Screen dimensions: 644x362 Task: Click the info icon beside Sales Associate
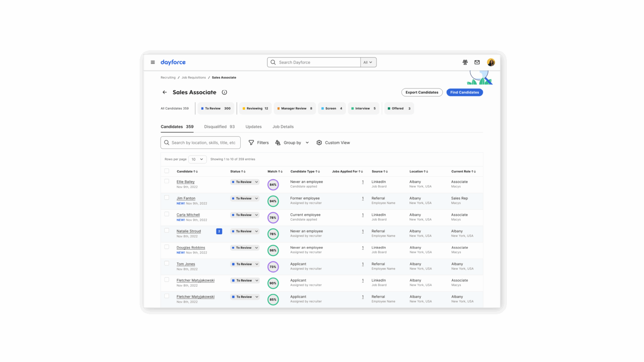[x=225, y=92]
